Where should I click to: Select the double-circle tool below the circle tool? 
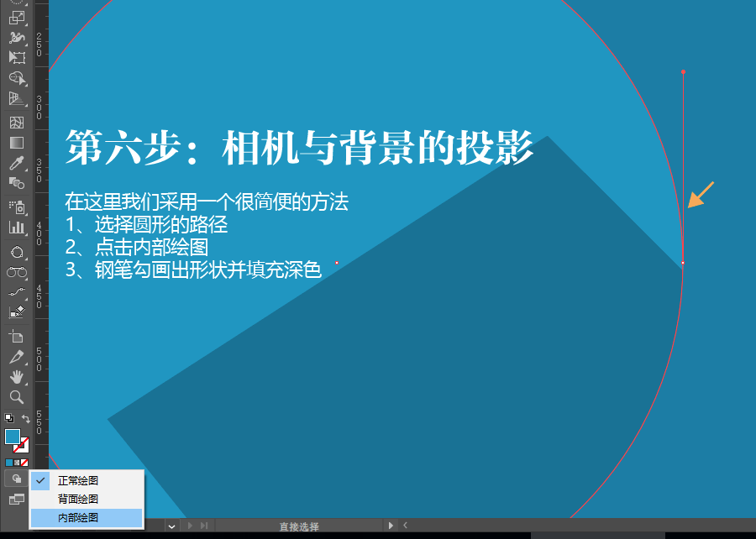pyautogui.click(x=17, y=272)
